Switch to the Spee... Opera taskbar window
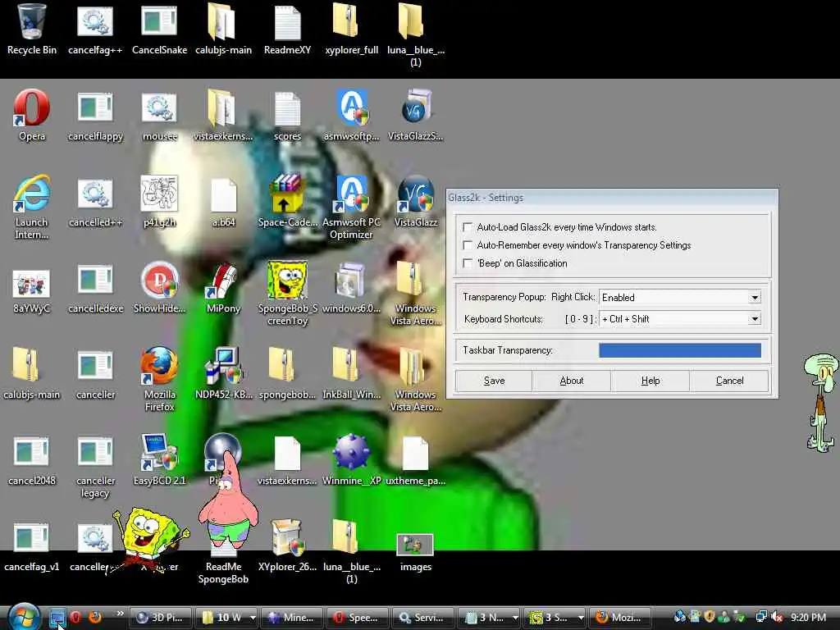This screenshot has width=840, height=630. [357, 618]
